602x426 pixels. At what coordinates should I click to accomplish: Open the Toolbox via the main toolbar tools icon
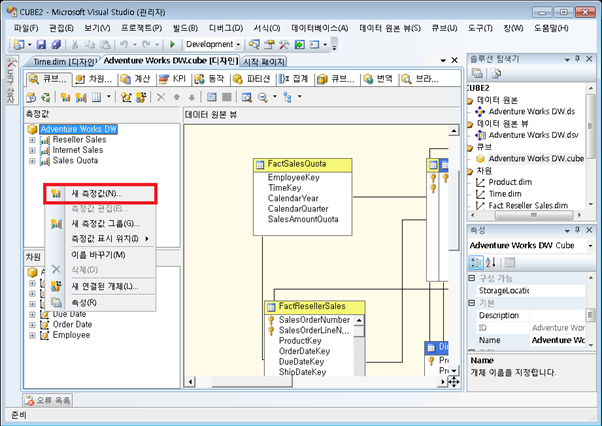284,45
